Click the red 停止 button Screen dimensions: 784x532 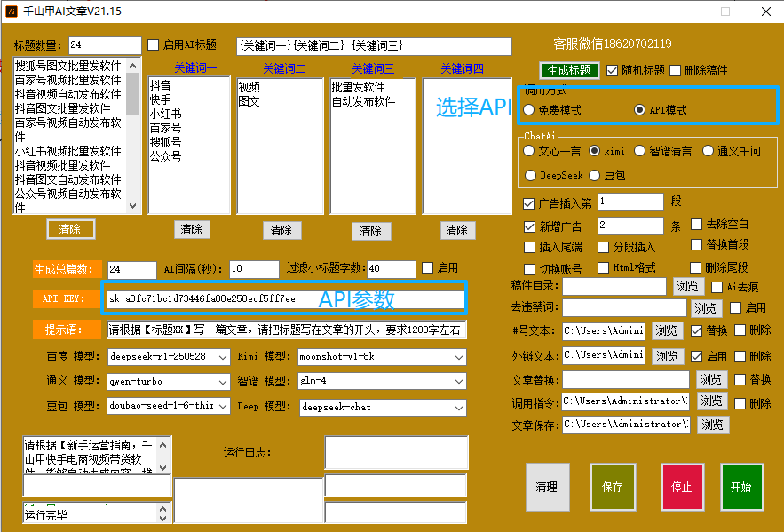coord(682,487)
